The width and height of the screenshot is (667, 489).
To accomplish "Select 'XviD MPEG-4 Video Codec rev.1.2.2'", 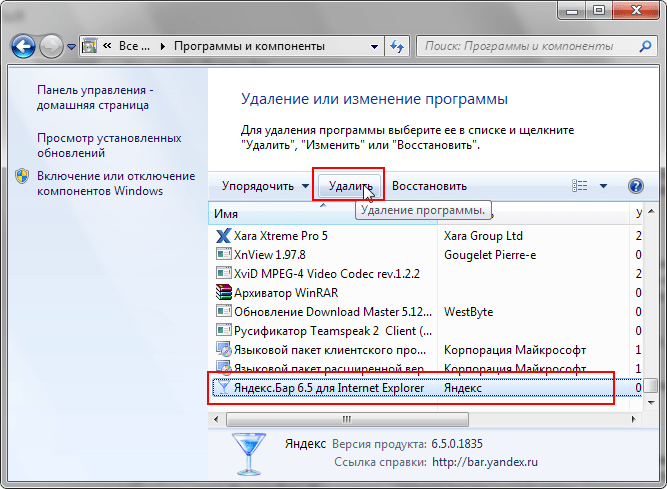I will [425, 273].
